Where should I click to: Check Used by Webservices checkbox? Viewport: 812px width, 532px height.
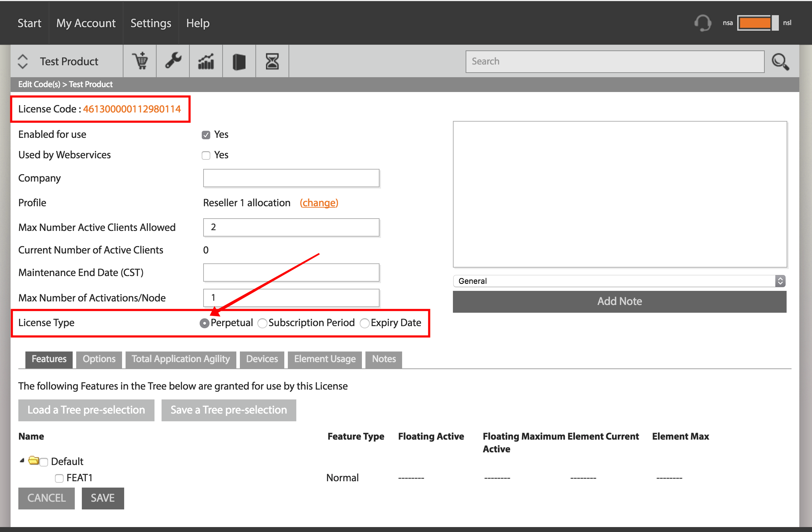point(206,155)
